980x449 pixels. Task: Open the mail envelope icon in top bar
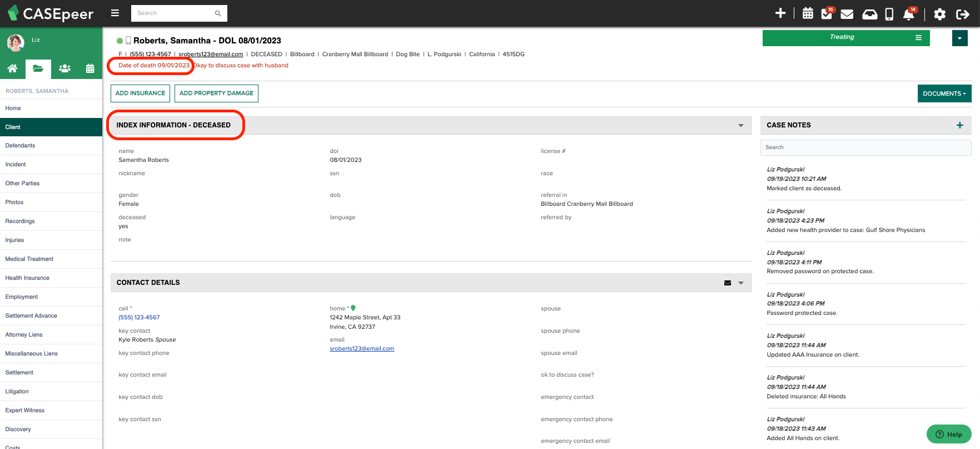(847, 14)
